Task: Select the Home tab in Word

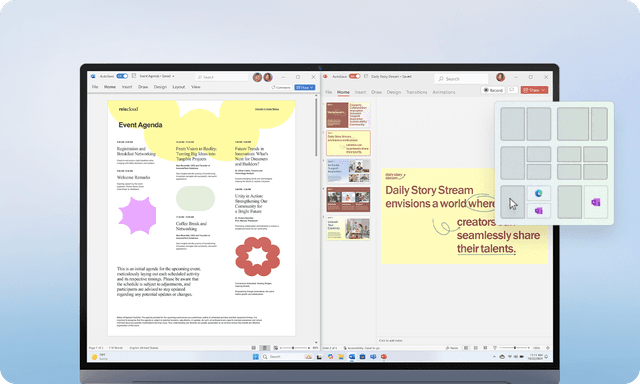Action: click(x=110, y=87)
